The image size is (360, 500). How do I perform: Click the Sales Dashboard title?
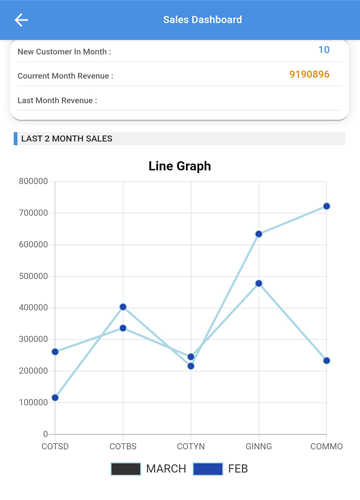point(202,20)
